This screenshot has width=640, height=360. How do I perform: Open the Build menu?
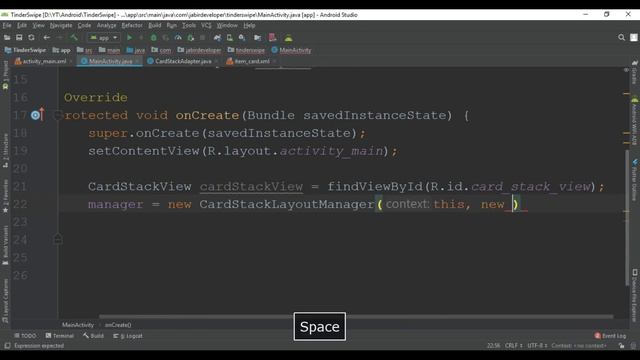154,25
